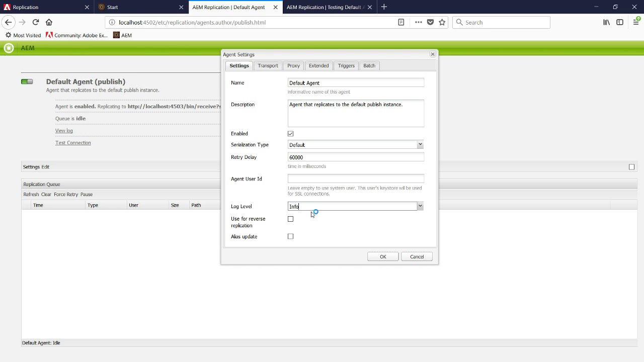Image resolution: width=644 pixels, height=362 pixels.
Task: Open Most Visited bookmarks folder
Action: coord(23,35)
